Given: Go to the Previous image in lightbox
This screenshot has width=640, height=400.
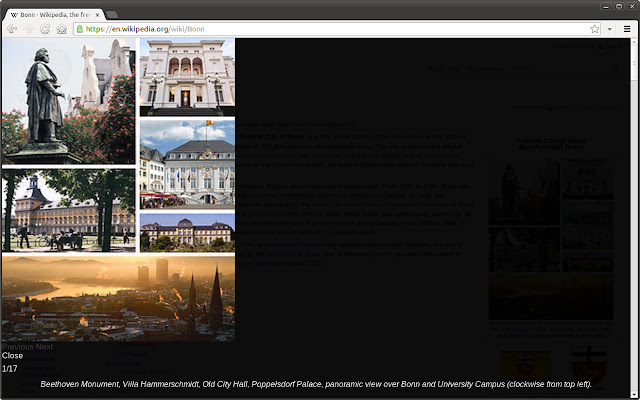Looking at the screenshot, I should tap(17, 347).
